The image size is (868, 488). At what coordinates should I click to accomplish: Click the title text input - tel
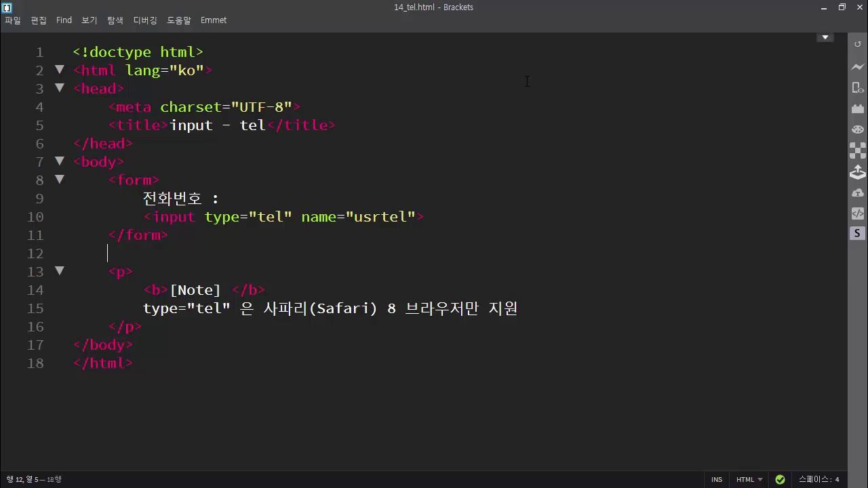point(218,125)
